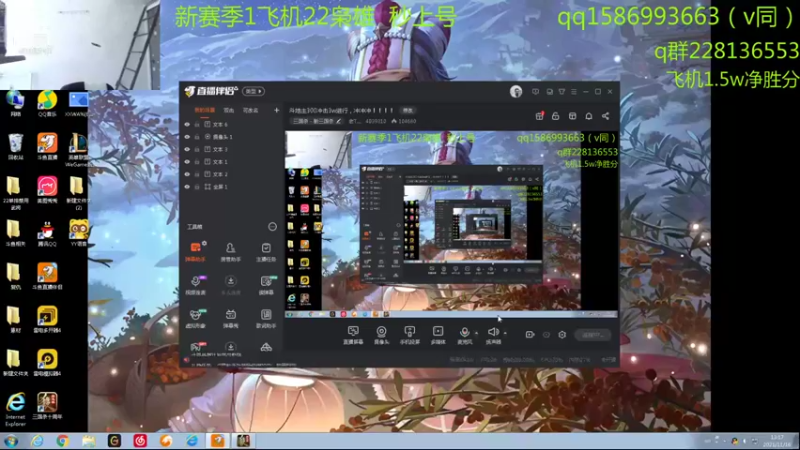Open the hamburger menu in the title bar
800x450 pixels.
point(574,92)
